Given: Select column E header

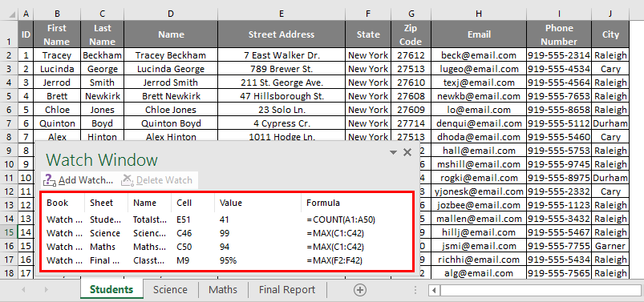Looking at the screenshot, I should click(281, 14).
